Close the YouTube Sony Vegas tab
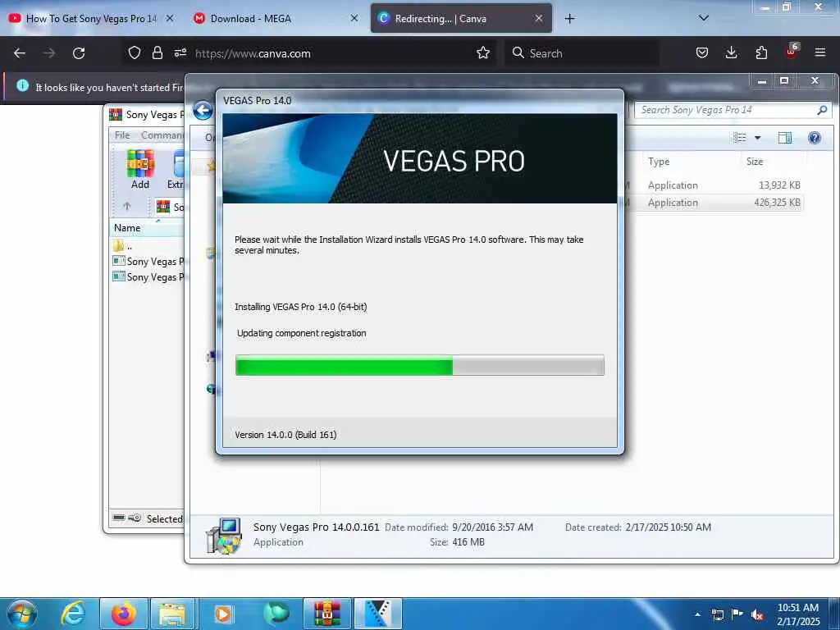This screenshot has width=840, height=630. coord(170,18)
